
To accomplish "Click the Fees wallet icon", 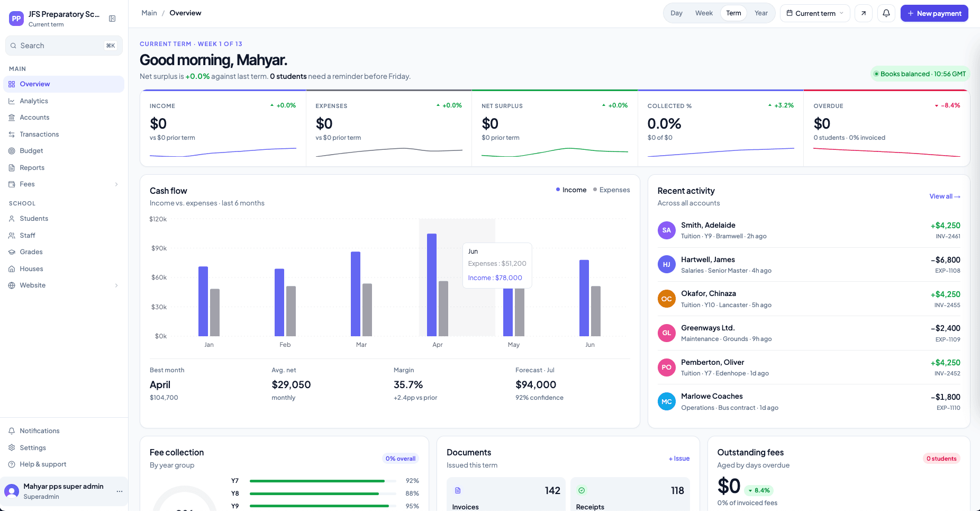I will (x=12, y=184).
